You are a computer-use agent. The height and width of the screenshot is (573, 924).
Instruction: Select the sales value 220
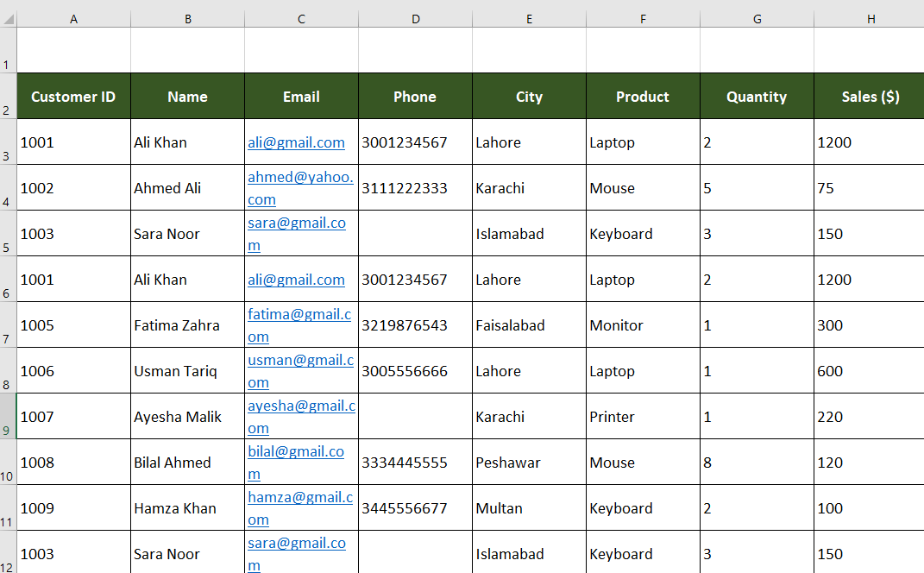pos(869,416)
